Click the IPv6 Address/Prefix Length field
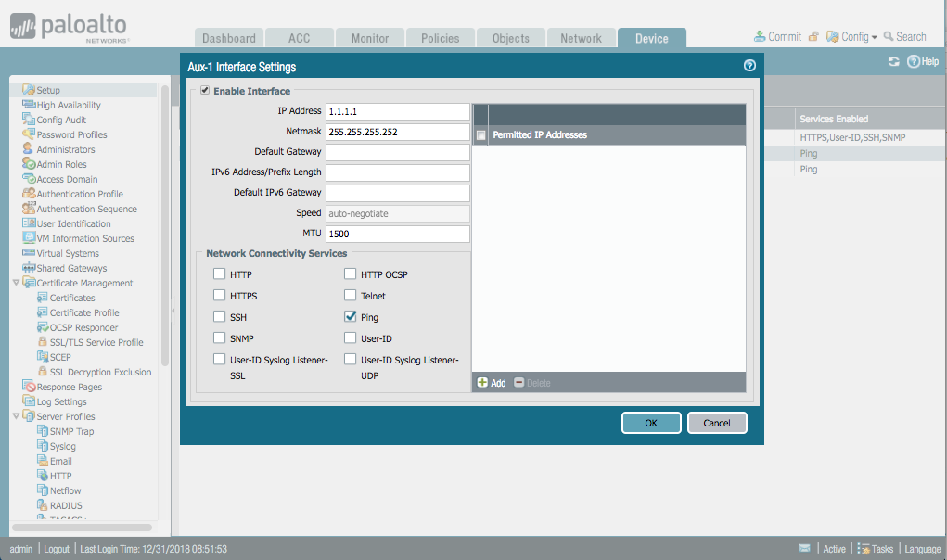This screenshot has height=560, width=947. (397, 172)
